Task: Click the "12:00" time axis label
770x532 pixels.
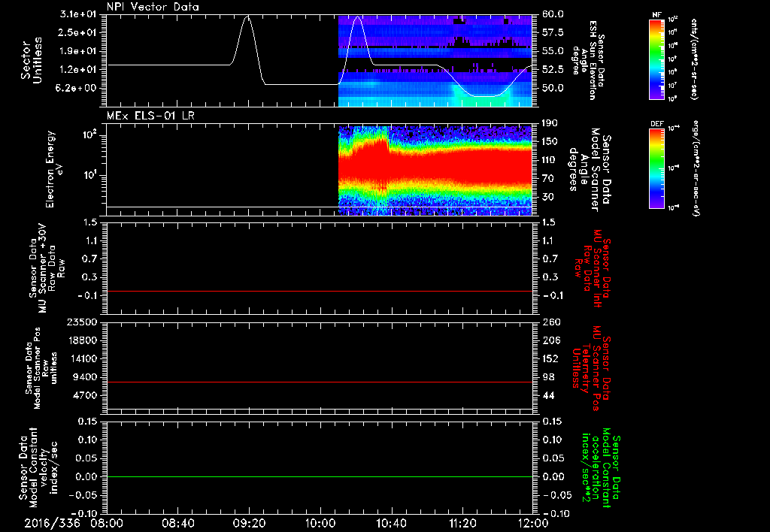Action: [x=533, y=523]
